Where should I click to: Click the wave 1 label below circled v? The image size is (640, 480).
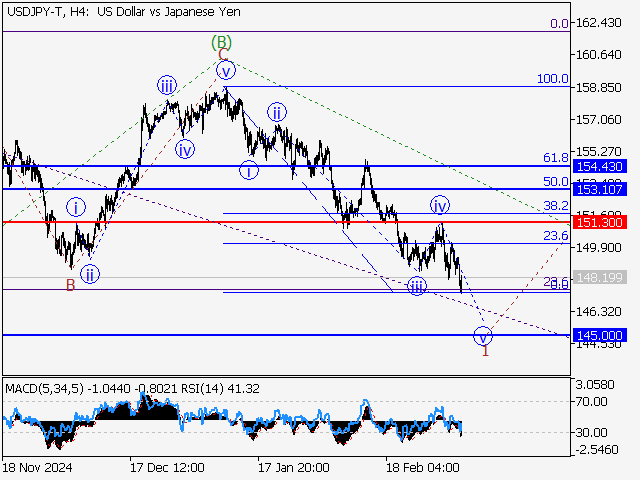click(x=485, y=352)
